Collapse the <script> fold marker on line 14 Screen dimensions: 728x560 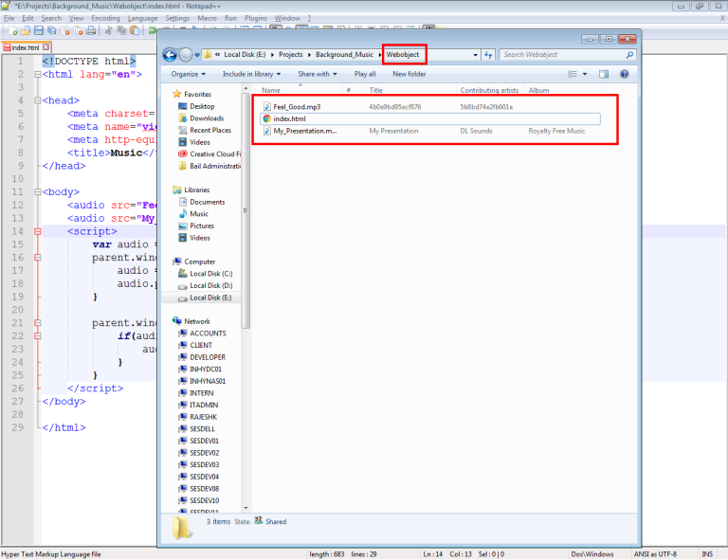coord(37,231)
